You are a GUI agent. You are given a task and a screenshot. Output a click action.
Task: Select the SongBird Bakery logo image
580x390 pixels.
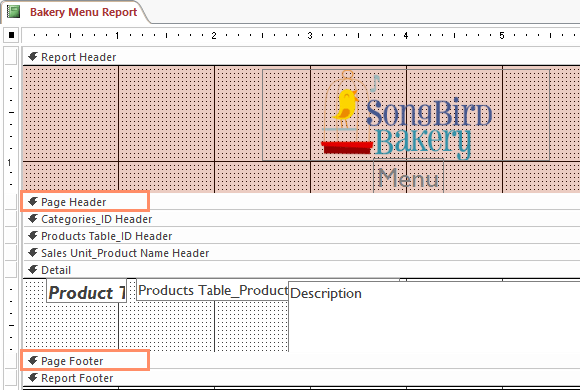click(x=406, y=115)
